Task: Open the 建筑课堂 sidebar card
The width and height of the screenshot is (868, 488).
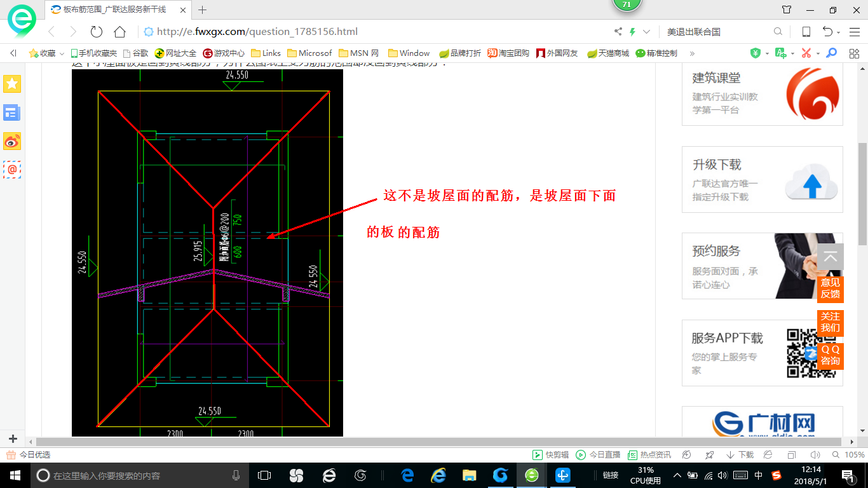Action: coord(763,93)
